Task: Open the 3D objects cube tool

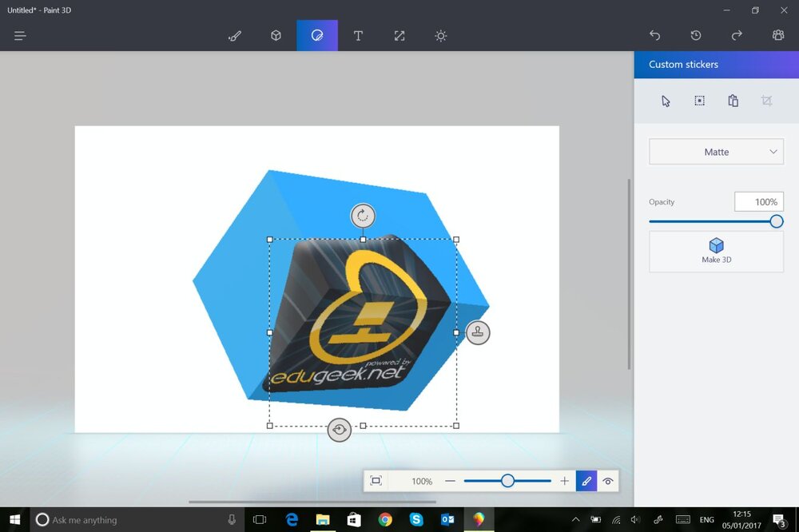Action: (276, 36)
